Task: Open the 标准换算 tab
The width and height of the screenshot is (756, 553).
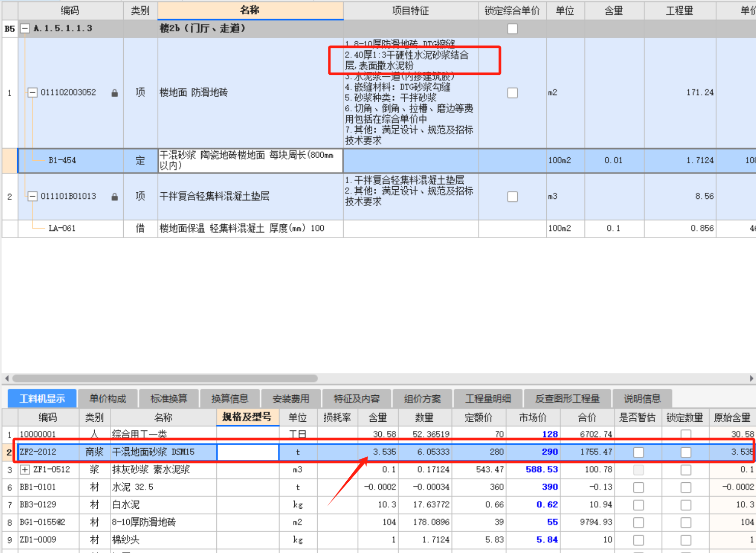Action: point(169,399)
